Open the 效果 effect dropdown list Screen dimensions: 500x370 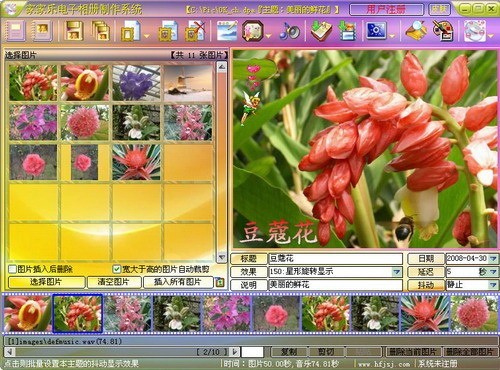396,272
